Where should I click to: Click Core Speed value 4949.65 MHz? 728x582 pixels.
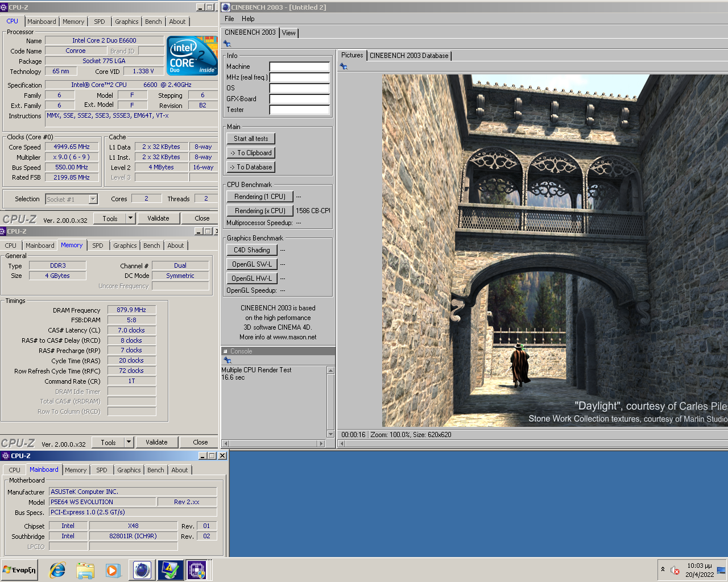pyautogui.click(x=72, y=147)
